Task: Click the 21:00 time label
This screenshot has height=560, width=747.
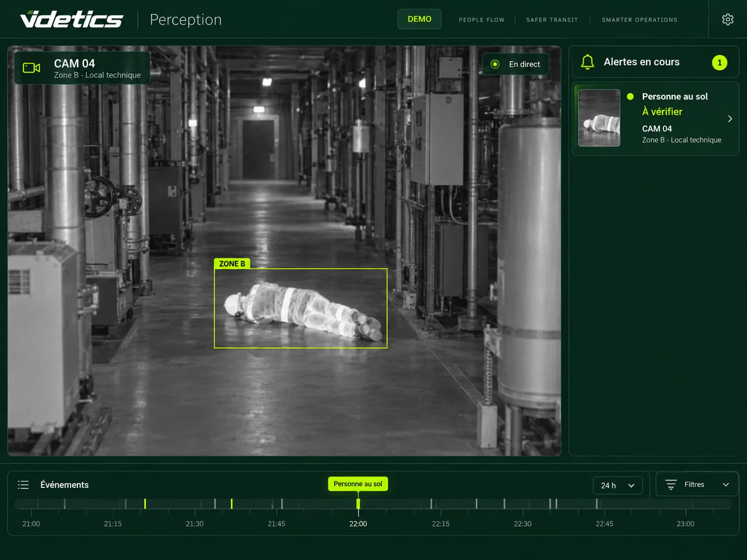Action: (x=31, y=524)
